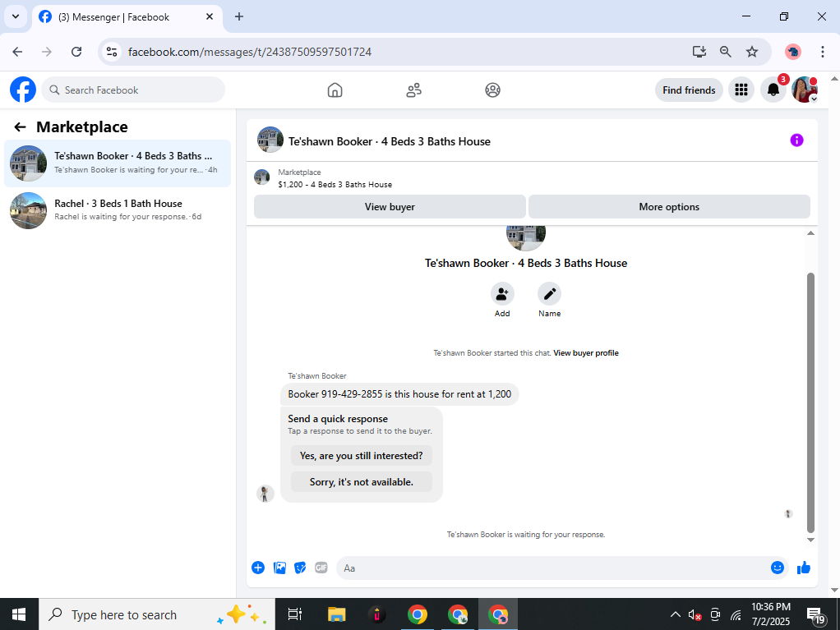Open the emoji picker in composer
The image size is (840, 630).
(x=778, y=568)
